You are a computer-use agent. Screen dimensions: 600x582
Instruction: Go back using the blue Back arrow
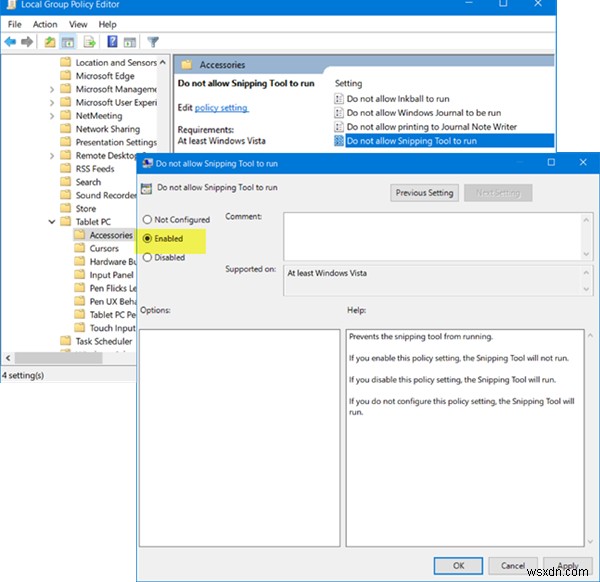click(x=10, y=41)
